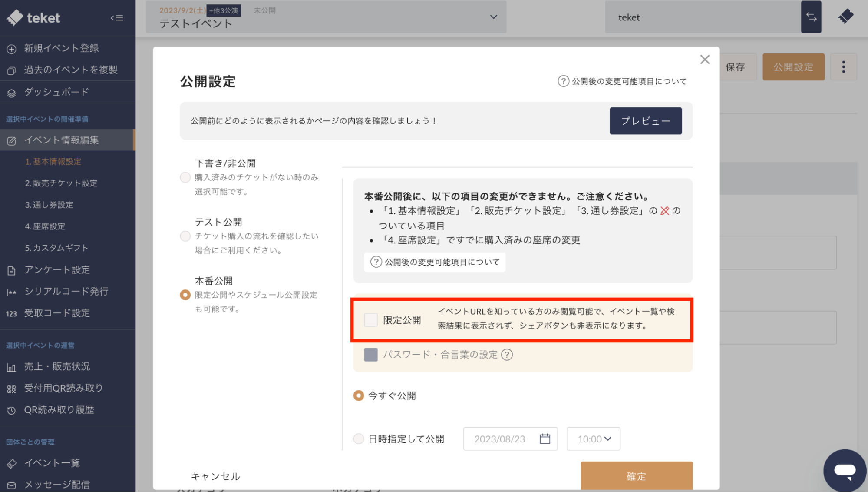Click the プレビュー button
The height and width of the screenshot is (492, 868).
[x=645, y=121]
